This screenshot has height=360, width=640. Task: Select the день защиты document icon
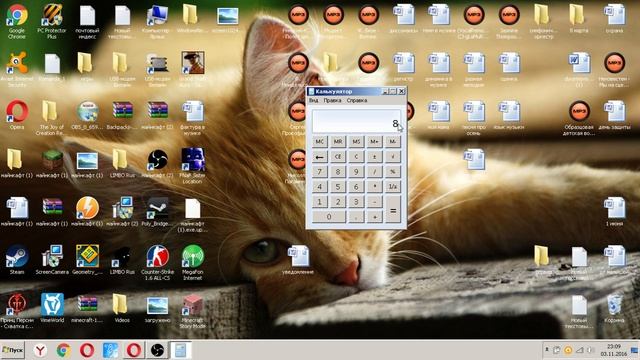pos(614,115)
